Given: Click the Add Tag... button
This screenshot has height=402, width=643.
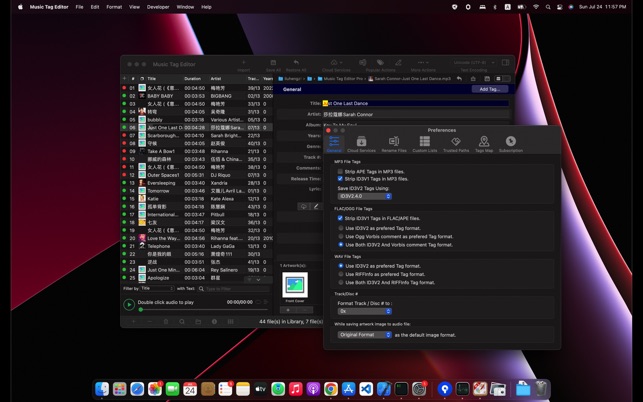Looking at the screenshot, I should click(x=490, y=89).
